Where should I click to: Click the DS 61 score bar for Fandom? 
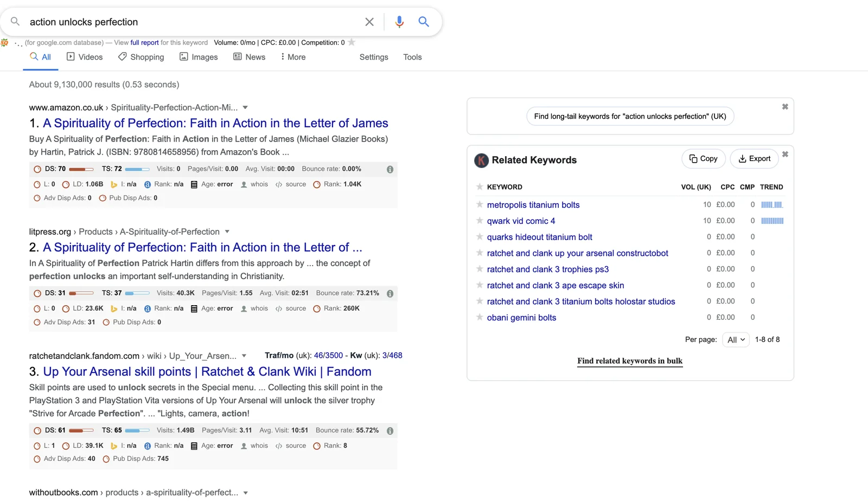[81, 430]
